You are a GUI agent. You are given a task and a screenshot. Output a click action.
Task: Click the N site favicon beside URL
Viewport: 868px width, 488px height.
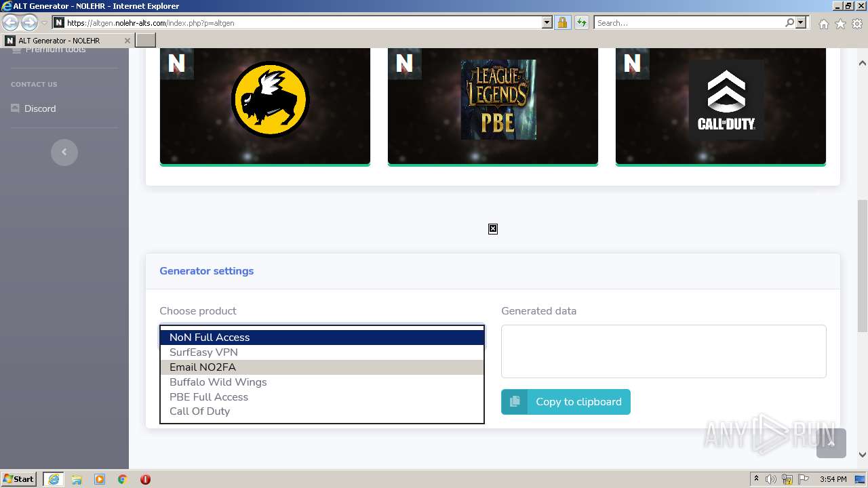coord(58,22)
